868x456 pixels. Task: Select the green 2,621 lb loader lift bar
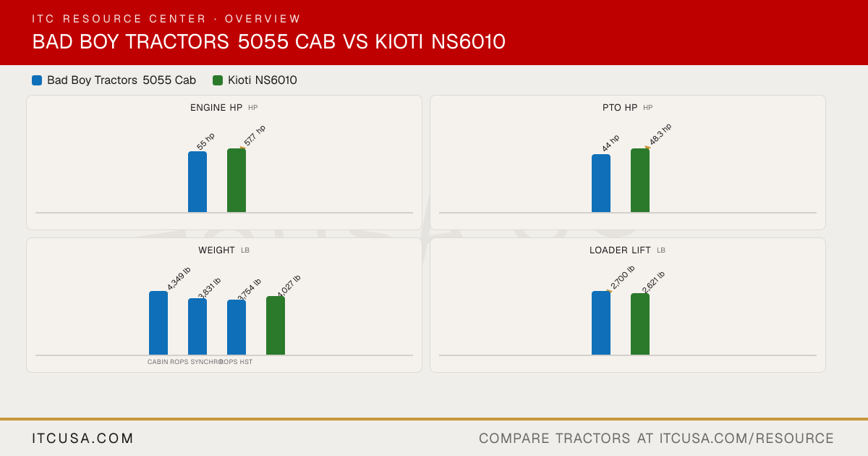(640, 324)
